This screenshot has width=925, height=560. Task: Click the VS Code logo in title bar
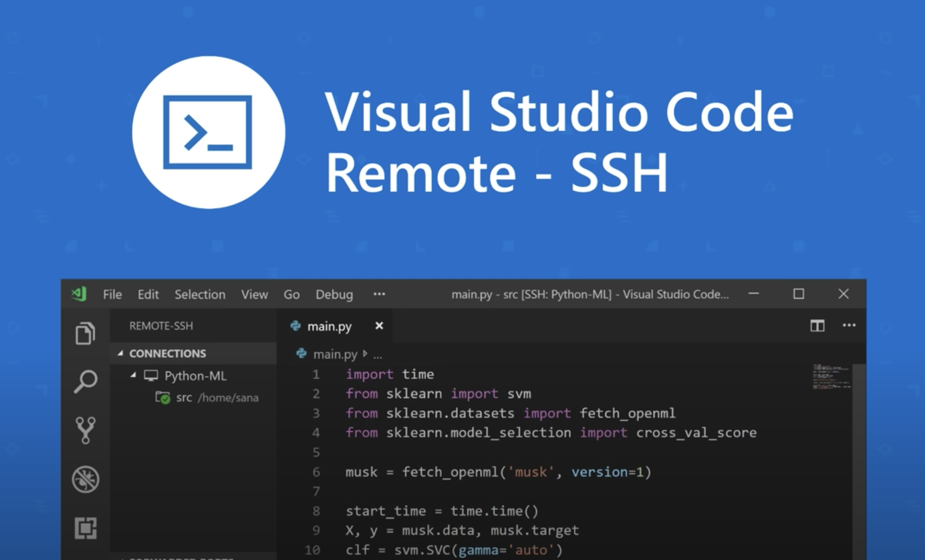pos(79,294)
